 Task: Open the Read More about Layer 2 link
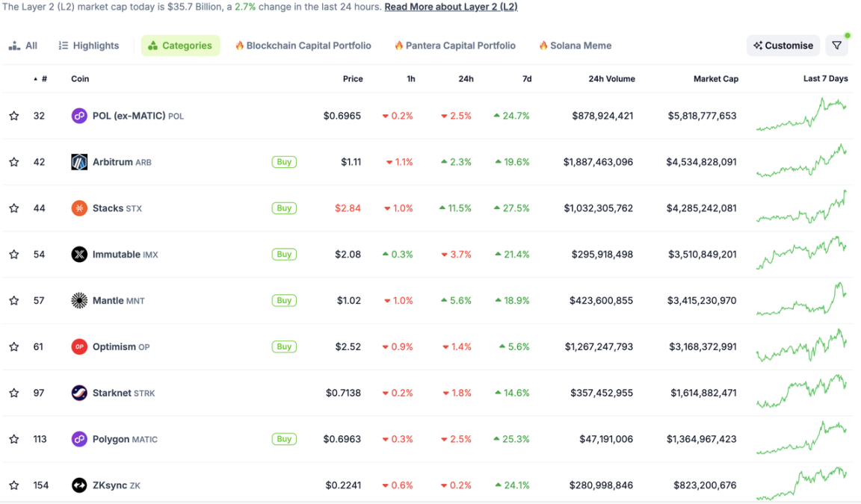[451, 7]
